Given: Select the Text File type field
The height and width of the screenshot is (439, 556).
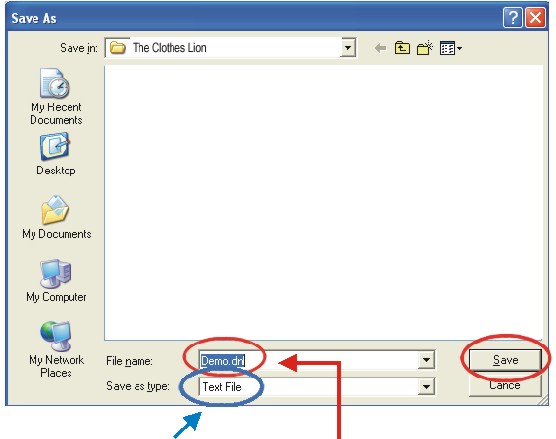Looking at the screenshot, I should (308, 387).
